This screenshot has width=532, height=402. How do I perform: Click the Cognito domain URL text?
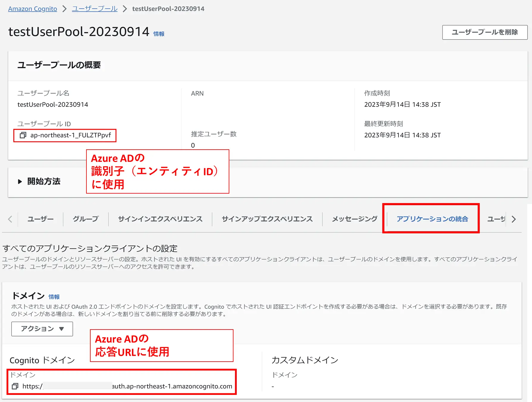(x=127, y=386)
